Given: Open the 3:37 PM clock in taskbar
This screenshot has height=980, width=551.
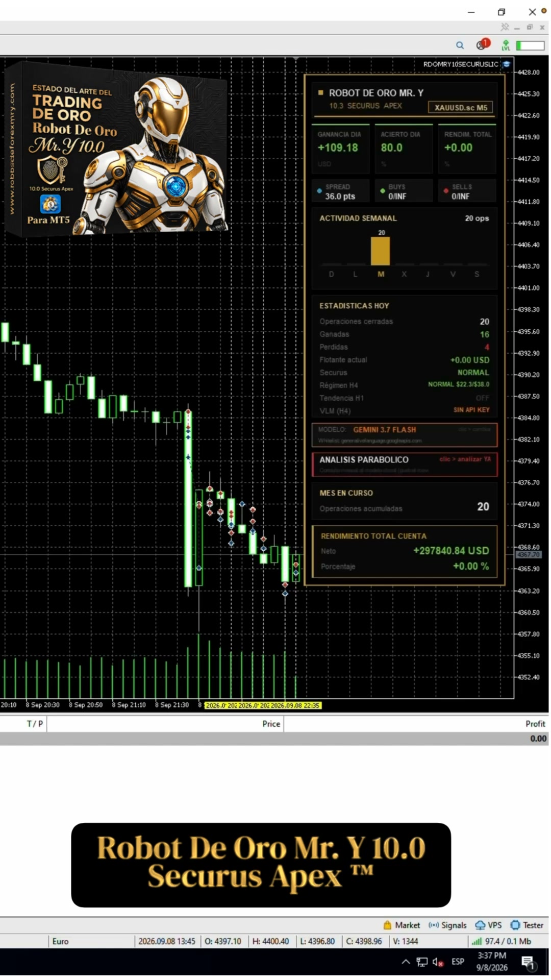Looking at the screenshot, I should click(492, 962).
